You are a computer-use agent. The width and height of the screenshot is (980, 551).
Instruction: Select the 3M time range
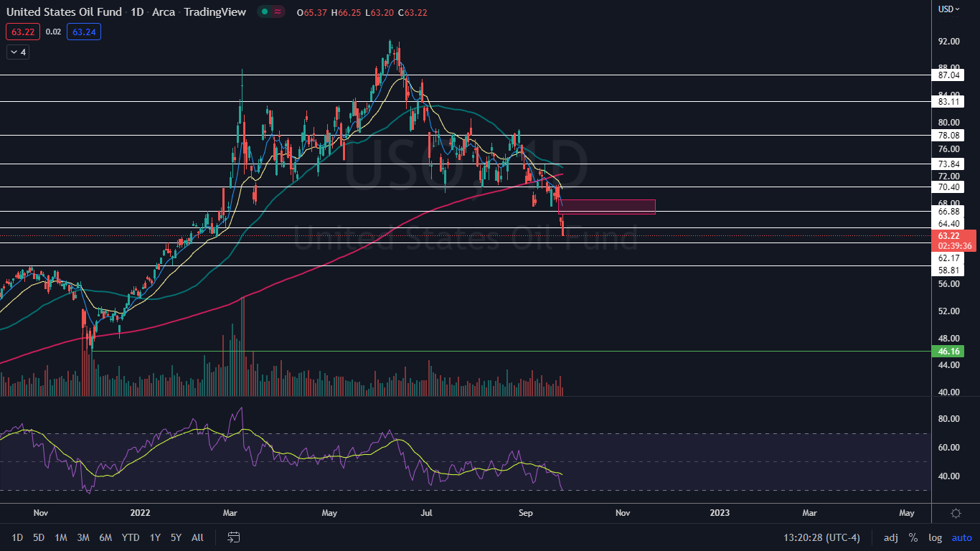tap(83, 537)
